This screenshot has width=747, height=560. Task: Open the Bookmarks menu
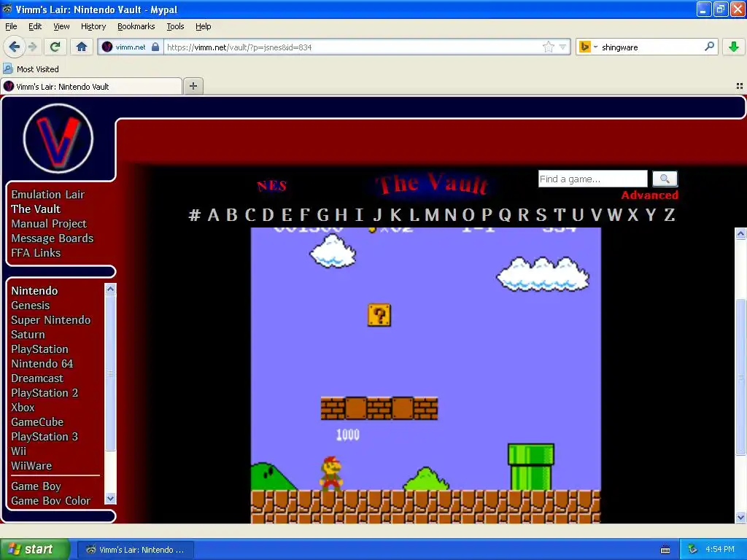click(136, 26)
